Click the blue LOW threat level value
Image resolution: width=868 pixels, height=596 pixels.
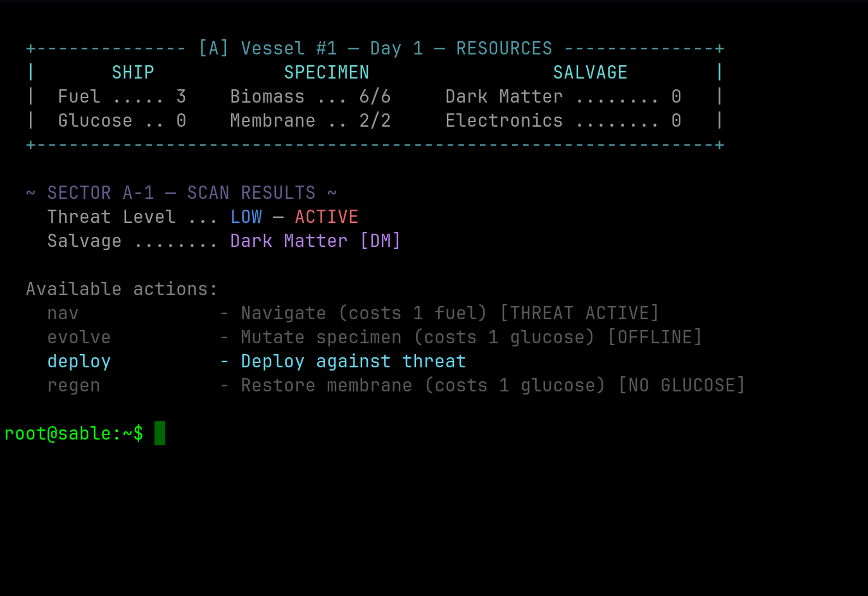coord(246,217)
